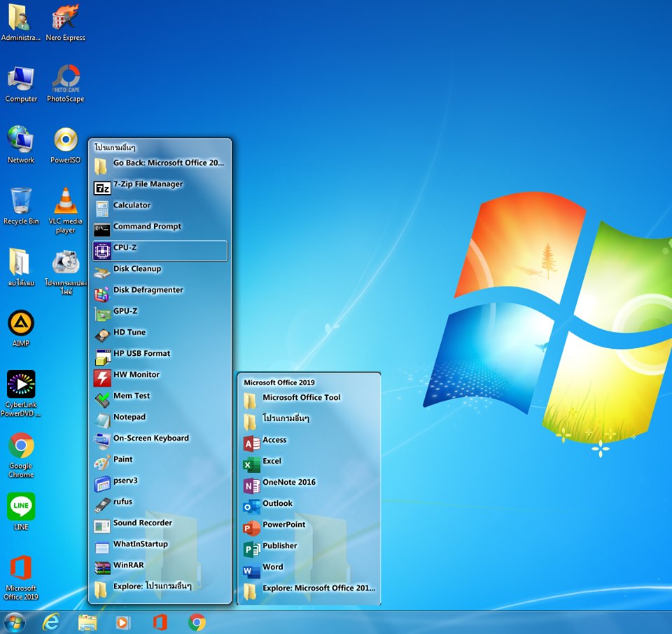672x634 pixels.
Task: Launch CPU-Z from the menu
Action: [x=160, y=251]
